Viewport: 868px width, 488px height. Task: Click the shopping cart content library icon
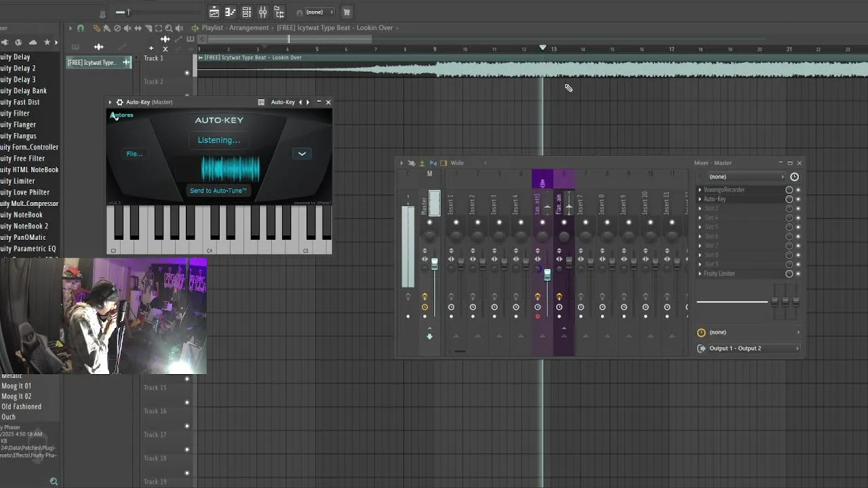coord(347,12)
